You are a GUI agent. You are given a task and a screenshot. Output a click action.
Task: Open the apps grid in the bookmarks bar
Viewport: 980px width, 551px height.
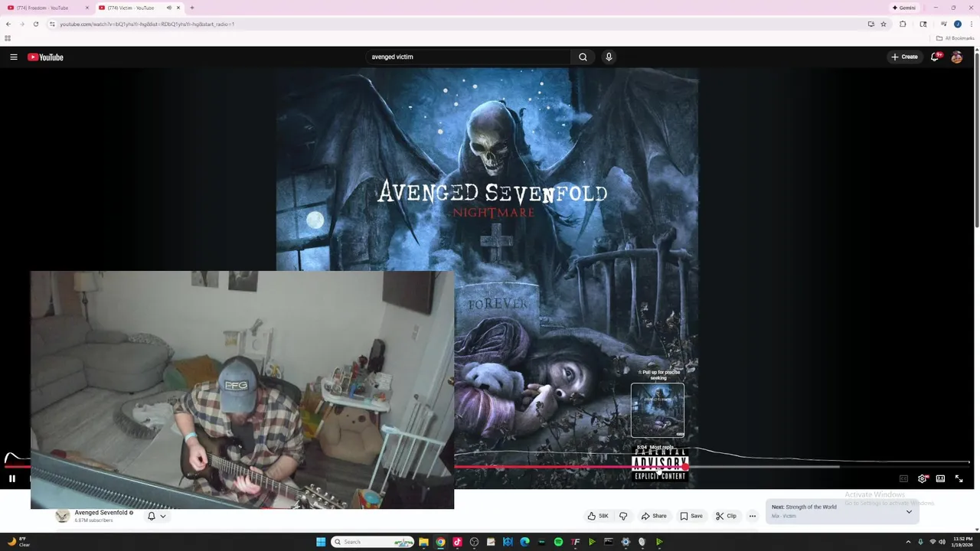pyautogui.click(x=8, y=37)
